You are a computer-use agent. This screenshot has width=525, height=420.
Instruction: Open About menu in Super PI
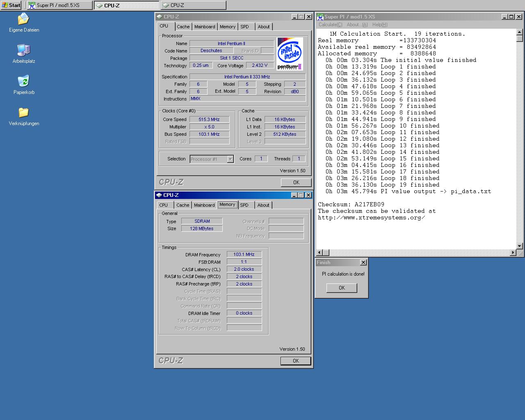tap(357, 25)
